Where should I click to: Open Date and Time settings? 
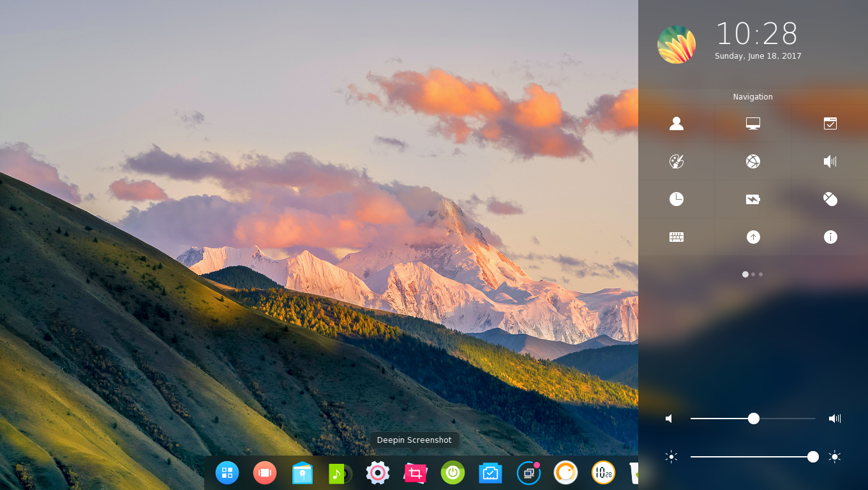(677, 199)
